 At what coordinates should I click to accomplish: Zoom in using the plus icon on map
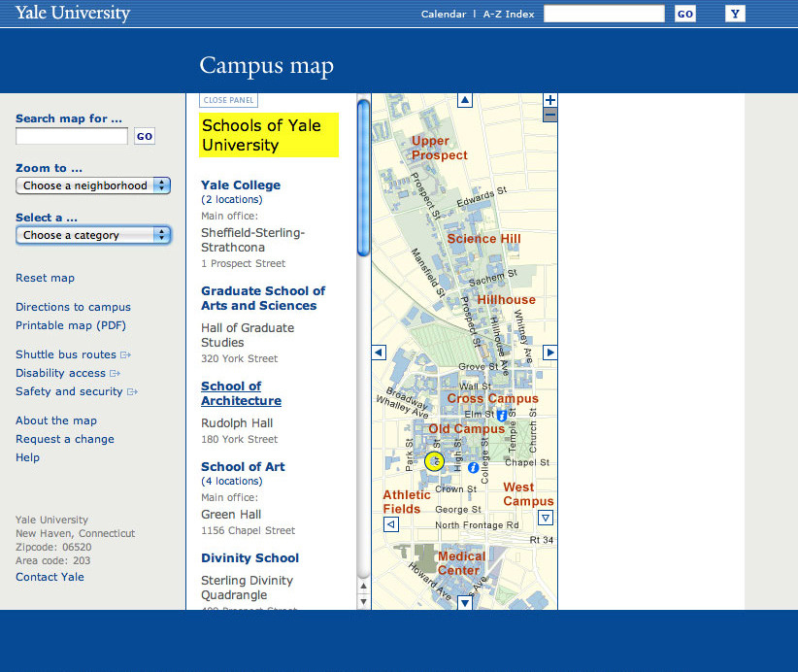(x=549, y=99)
